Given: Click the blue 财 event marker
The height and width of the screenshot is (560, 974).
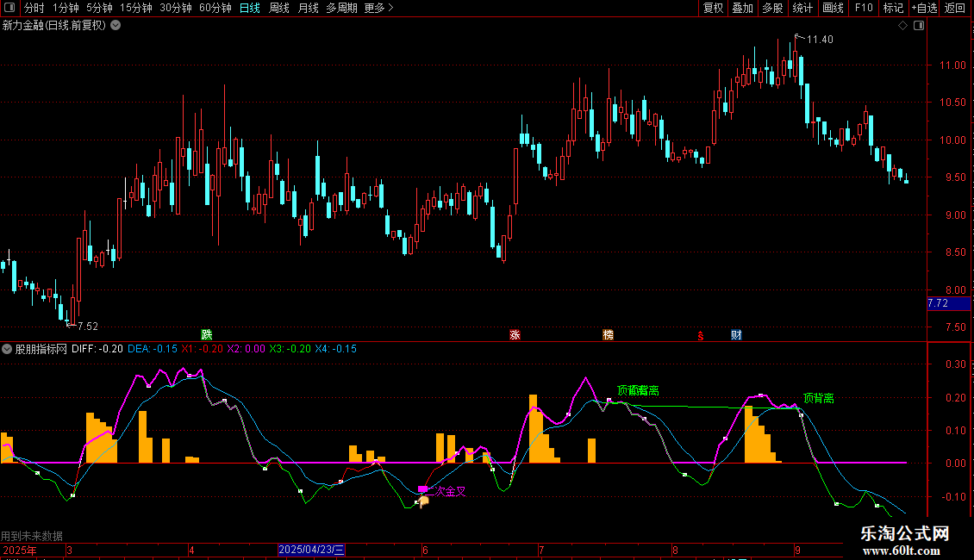Looking at the screenshot, I should click(x=736, y=334).
